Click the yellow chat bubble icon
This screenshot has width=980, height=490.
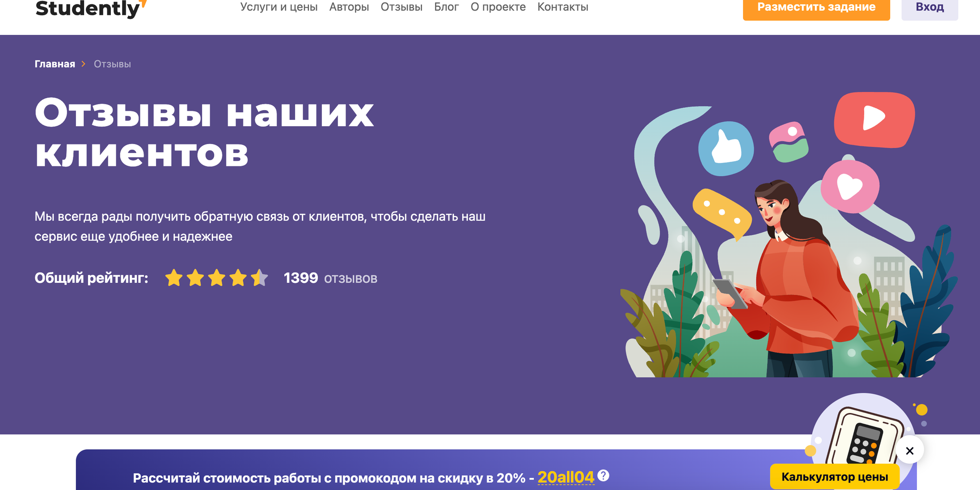tap(722, 214)
